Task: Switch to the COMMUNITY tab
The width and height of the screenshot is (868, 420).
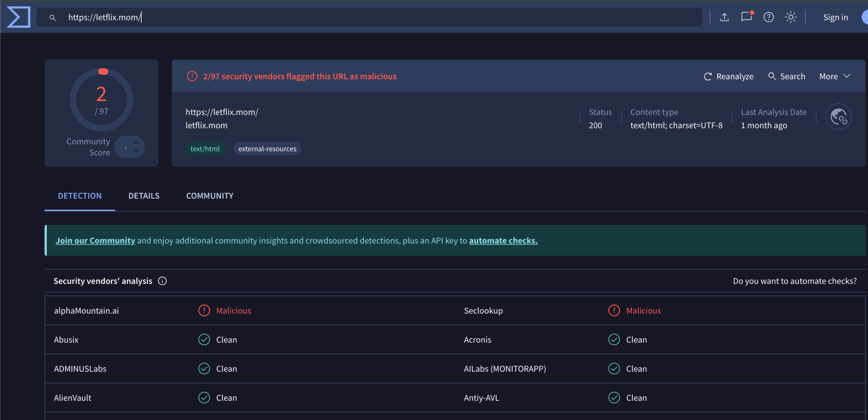Action: [210, 196]
